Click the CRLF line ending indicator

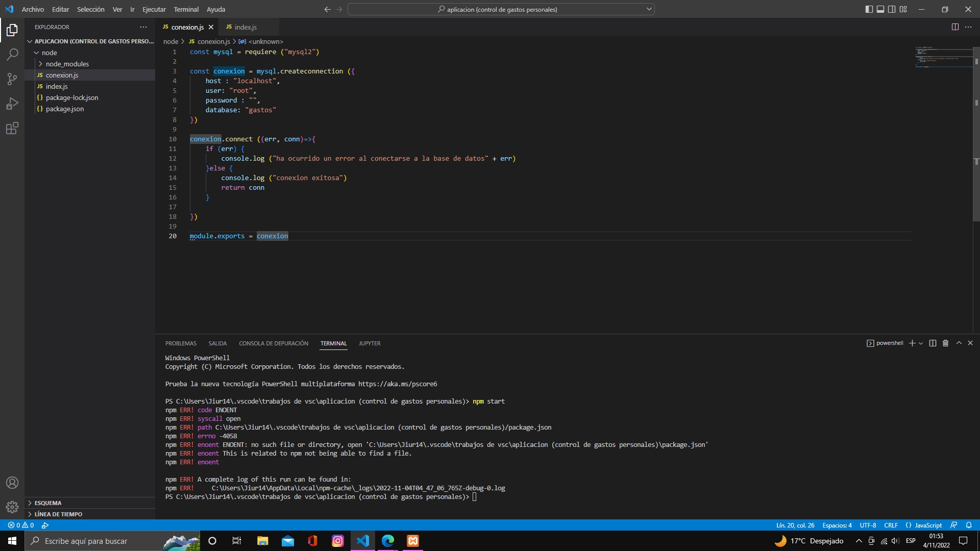pyautogui.click(x=891, y=525)
